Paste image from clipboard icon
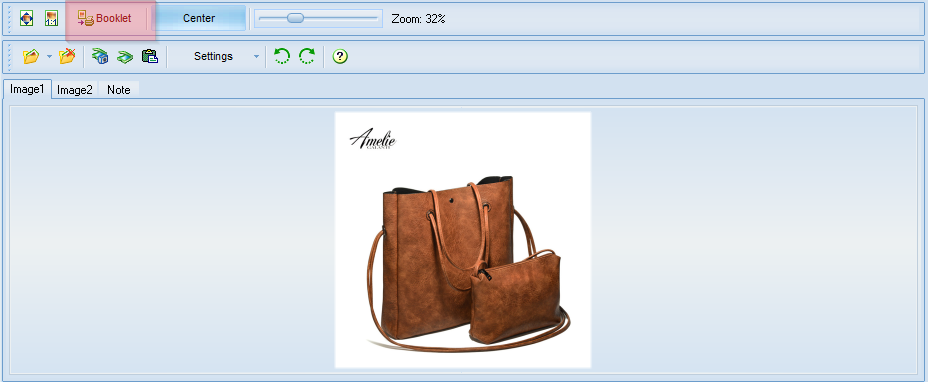This screenshot has width=928, height=382. tap(150, 56)
